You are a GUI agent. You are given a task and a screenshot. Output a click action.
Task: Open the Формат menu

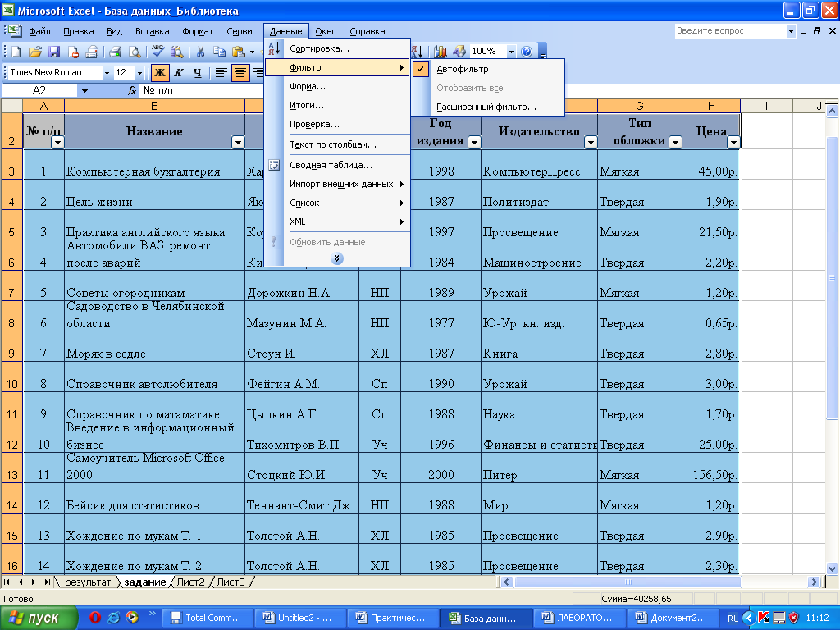coord(198,31)
